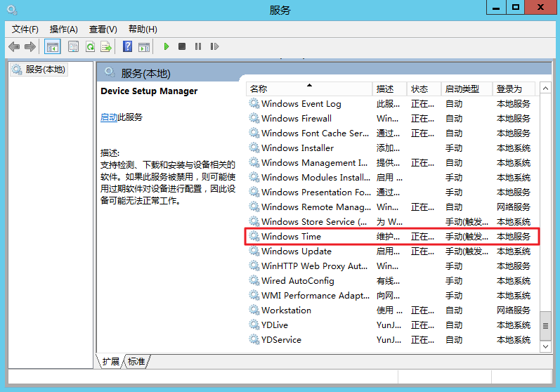Open the 文件(F) menu
560x392 pixels.
[25, 29]
